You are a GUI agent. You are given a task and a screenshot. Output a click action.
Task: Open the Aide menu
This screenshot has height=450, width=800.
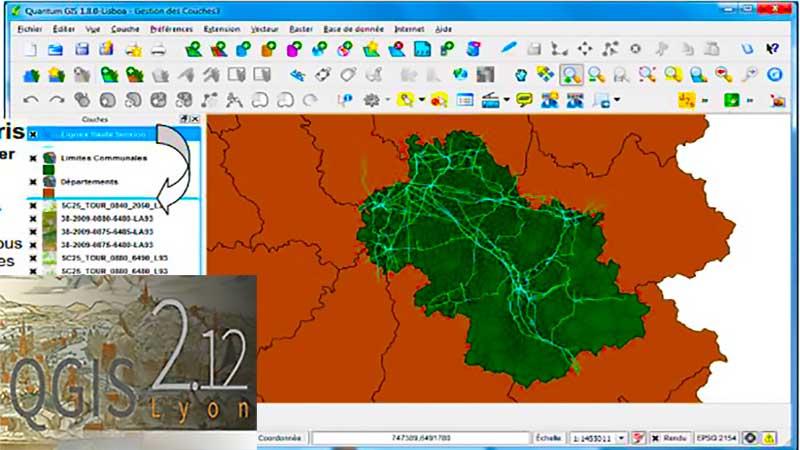pos(443,29)
